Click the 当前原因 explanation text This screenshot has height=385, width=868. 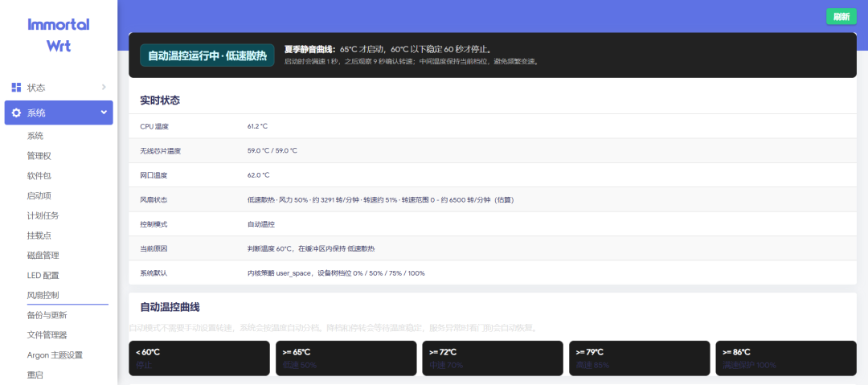click(x=311, y=248)
